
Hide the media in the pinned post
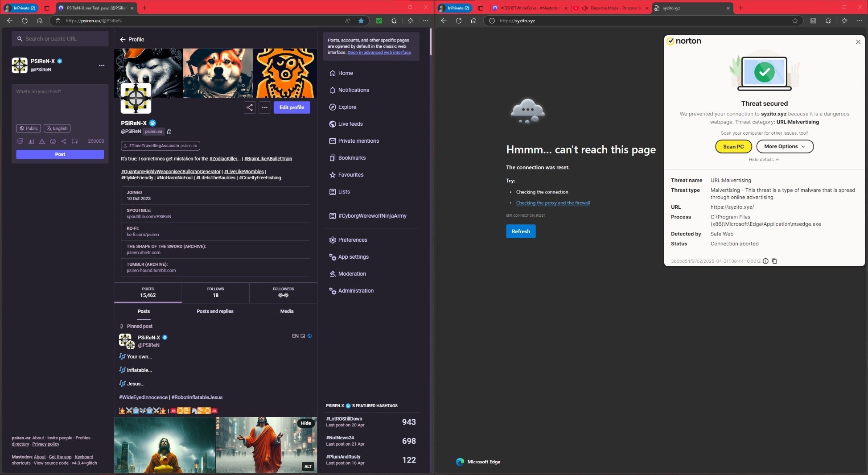(x=306, y=423)
